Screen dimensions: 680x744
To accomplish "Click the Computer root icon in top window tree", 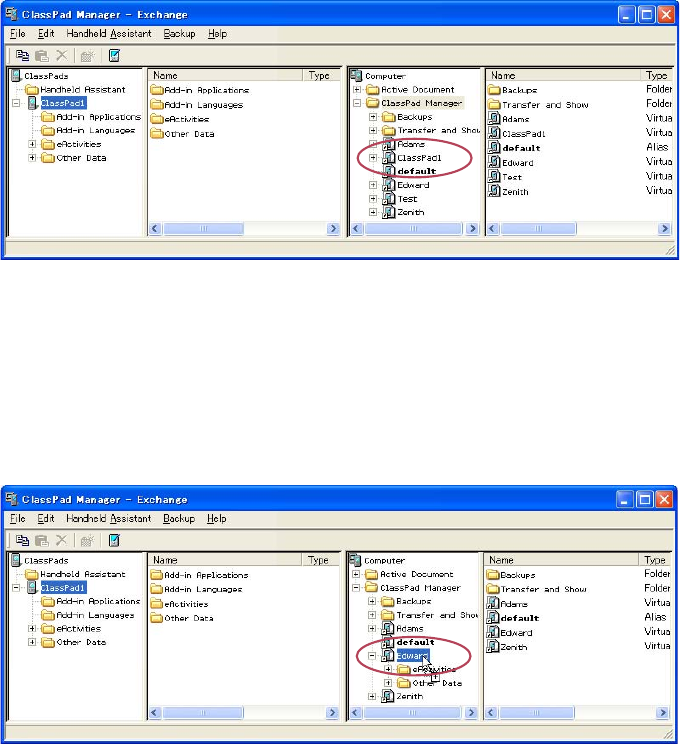I will tap(356, 75).
